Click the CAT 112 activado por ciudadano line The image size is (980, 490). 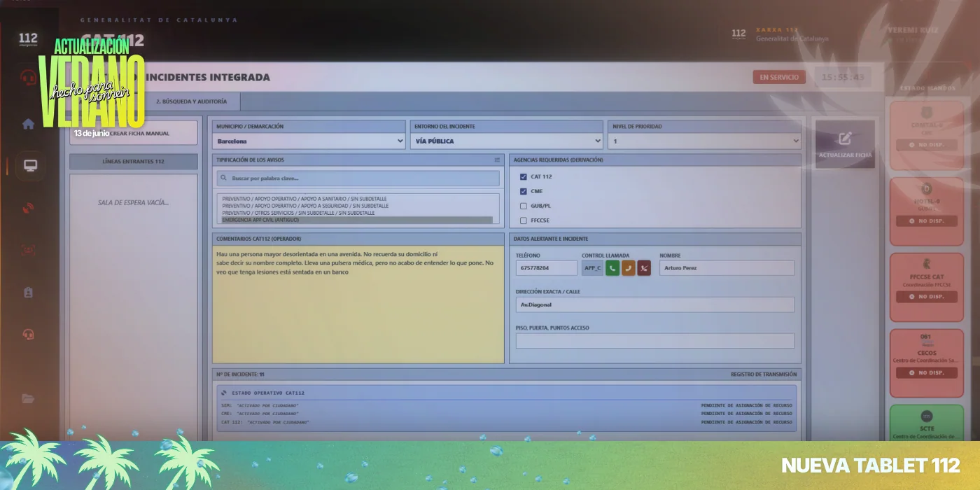tap(265, 422)
